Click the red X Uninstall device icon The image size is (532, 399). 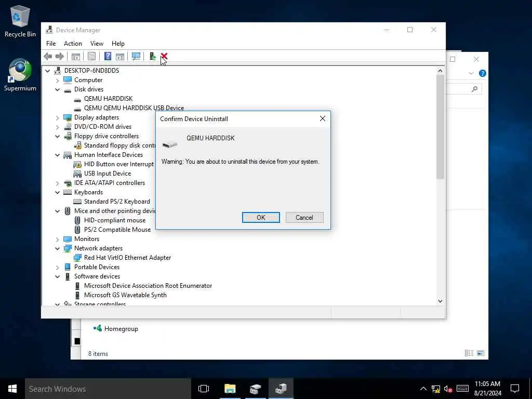click(x=164, y=56)
